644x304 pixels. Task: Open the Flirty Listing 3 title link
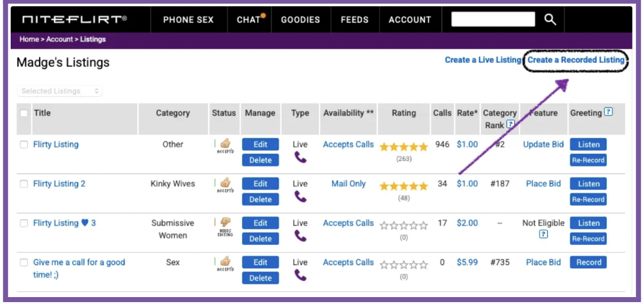point(65,223)
